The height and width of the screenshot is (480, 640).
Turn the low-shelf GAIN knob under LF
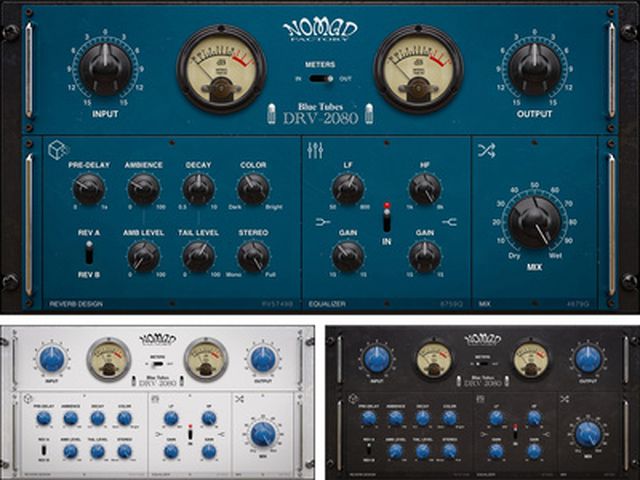coord(348,257)
